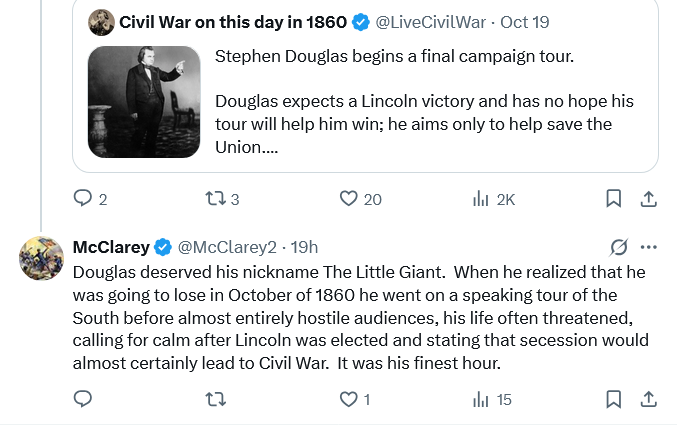678x438 pixels.
Task: Open the McClarey profile avatar
Action: point(42,258)
